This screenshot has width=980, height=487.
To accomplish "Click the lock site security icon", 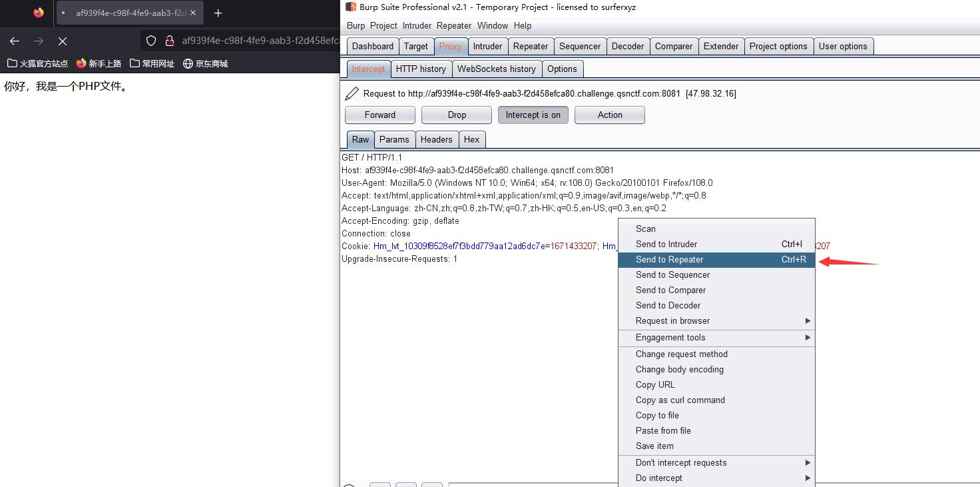I will 169,41.
